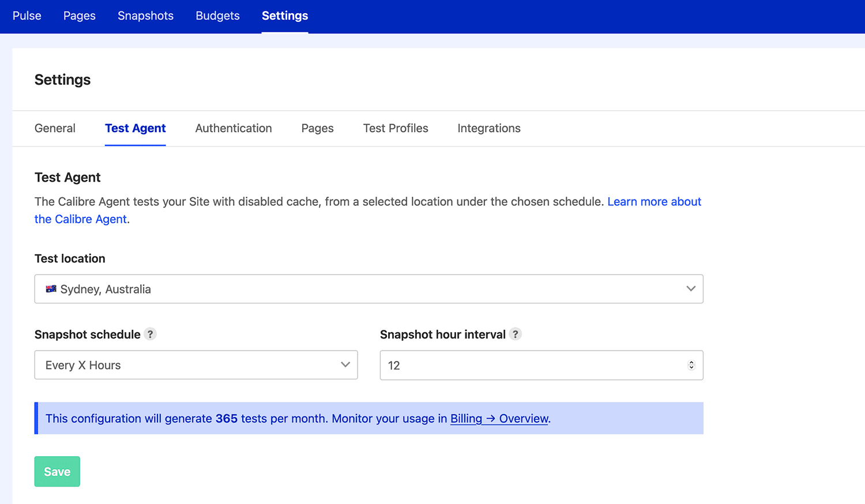Image resolution: width=865 pixels, height=504 pixels.
Task: Switch to the Test Profiles tab
Action: 396,128
